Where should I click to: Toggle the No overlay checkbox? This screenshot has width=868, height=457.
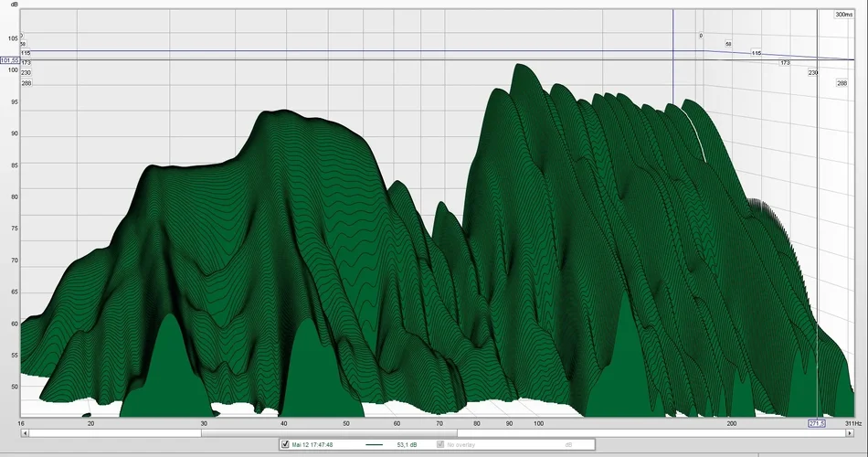click(440, 444)
